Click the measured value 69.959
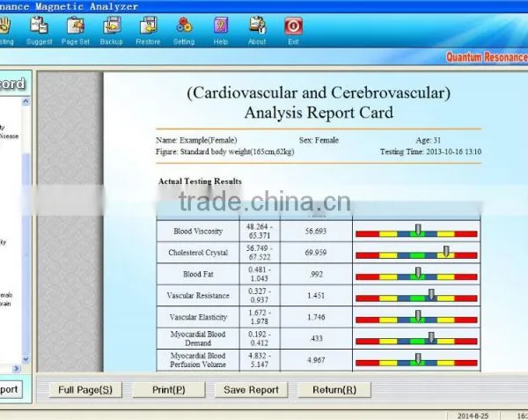Screen dimensions: 528x420 tap(316, 253)
